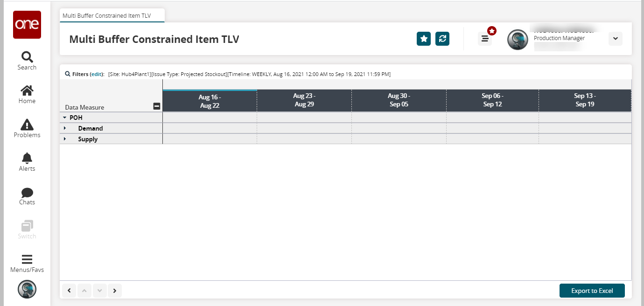Open the header hamburger menu
The height and width of the screenshot is (306, 644).
(x=485, y=39)
